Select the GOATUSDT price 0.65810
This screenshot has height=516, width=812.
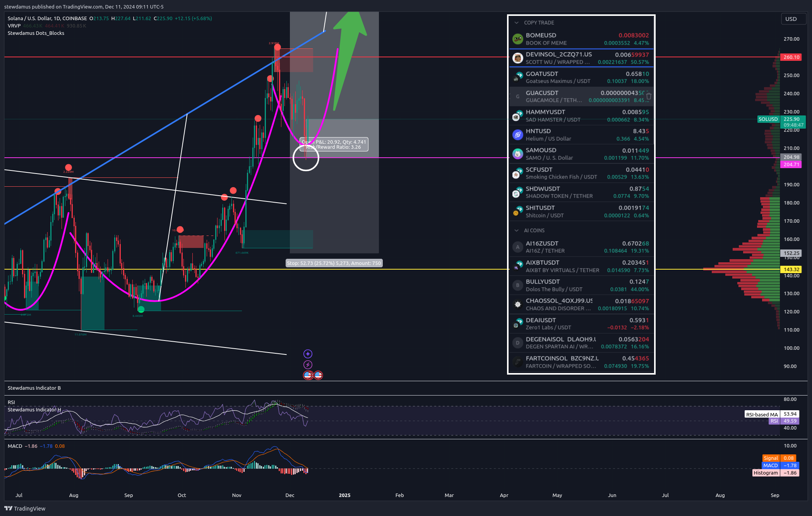637,74
